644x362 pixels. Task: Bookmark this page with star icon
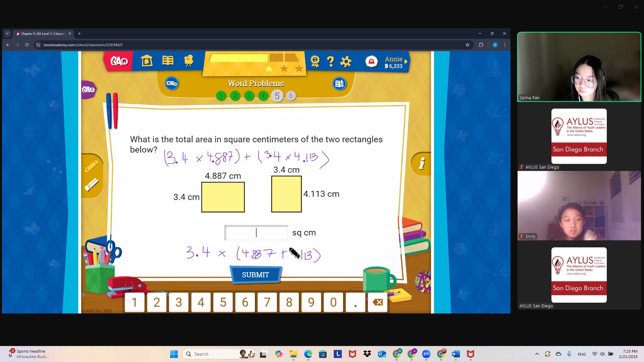pos(467,45)
